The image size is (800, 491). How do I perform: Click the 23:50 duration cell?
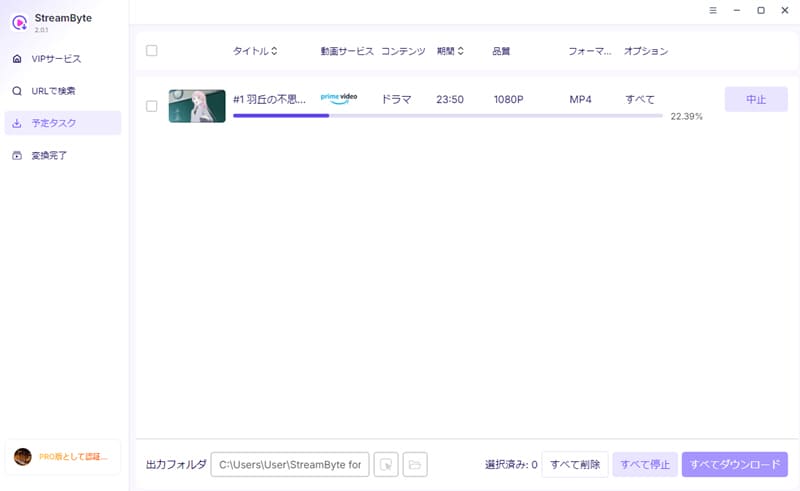click(449, 99)
